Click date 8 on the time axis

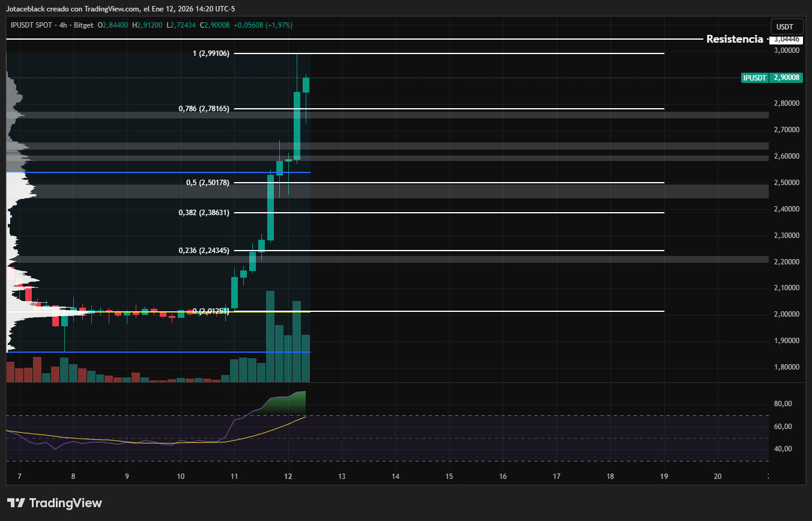[x=73, y=477]
